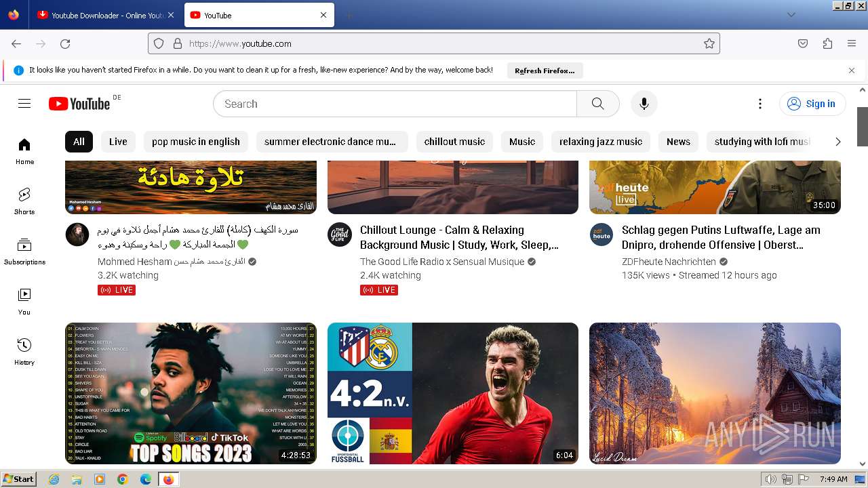Open volume control in system tray
The width and height of the screenshot is (868, 488).
tap(771, 479)
